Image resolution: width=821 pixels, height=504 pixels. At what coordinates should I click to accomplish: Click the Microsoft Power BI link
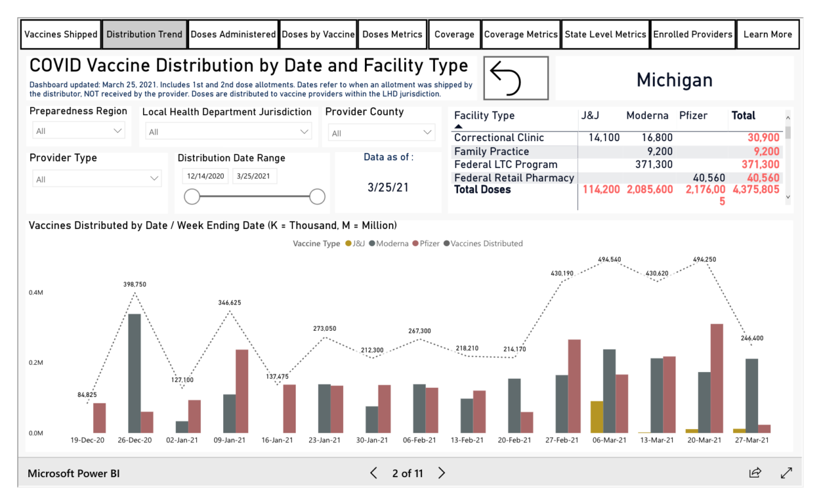(x=75, y=473)
